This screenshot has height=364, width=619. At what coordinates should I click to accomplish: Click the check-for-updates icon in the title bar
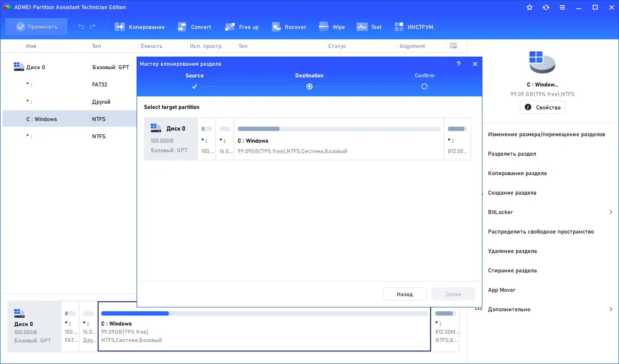546,7
